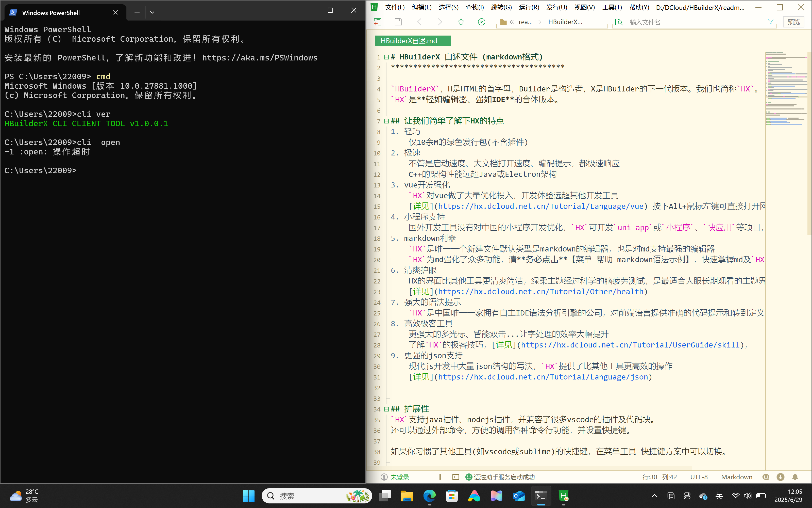Click the UserGuide/skill link on line 28

pyautogui.click(x=630, y=345)
